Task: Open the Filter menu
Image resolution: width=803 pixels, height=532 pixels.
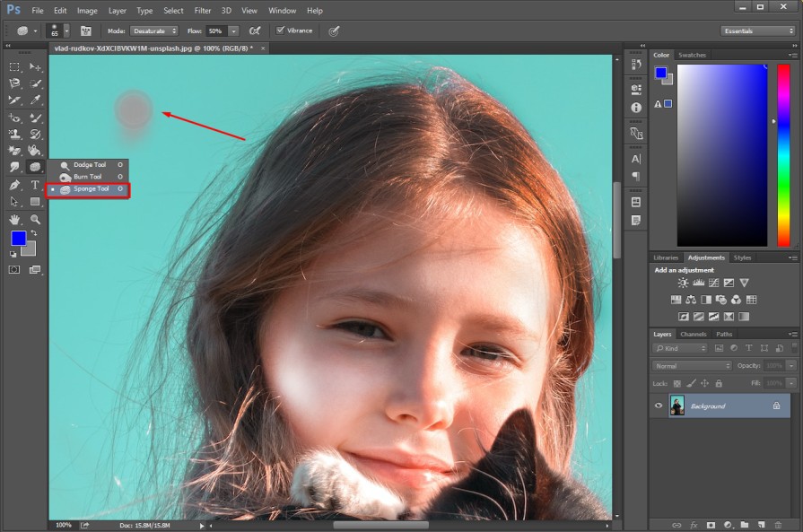Action: pyautogui.click(x=202, y=10)
